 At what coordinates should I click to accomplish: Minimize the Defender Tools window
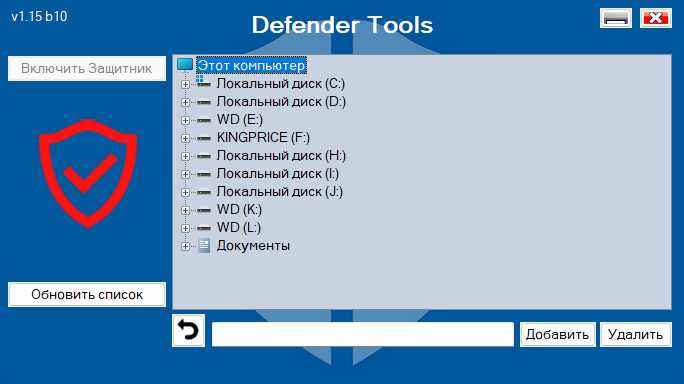click(616, 18)
